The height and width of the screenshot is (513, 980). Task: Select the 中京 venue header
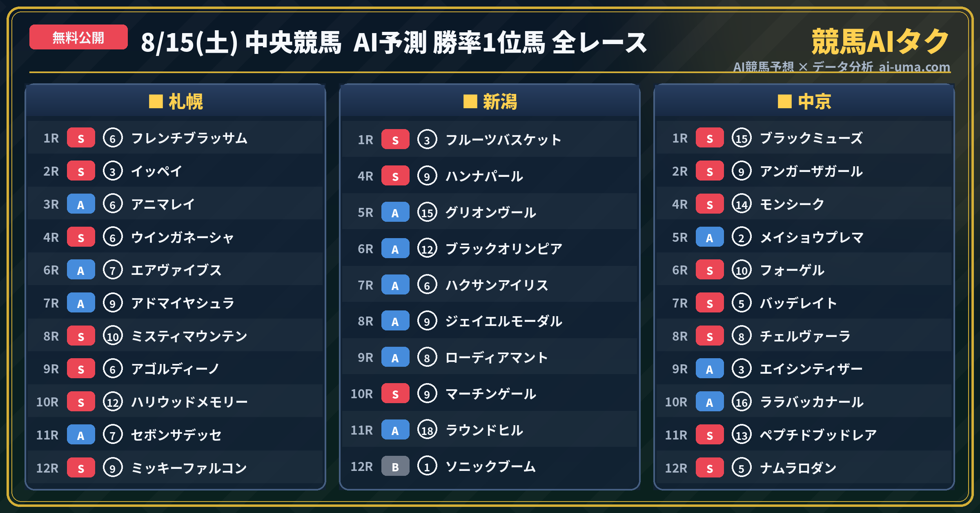pos(804,101)
